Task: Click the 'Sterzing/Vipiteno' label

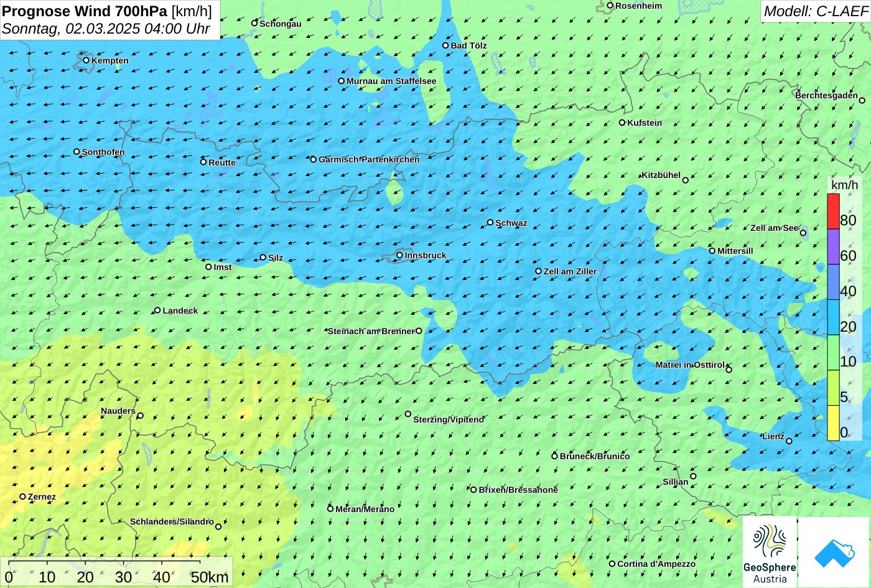Action: click(449, 420)
